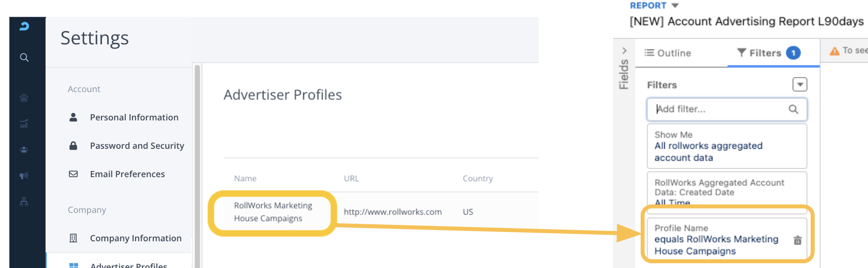Image resolution: width=868 pixels, height=268 pixels.
Task: Open Company Information settings
Action: pos(135,238)
